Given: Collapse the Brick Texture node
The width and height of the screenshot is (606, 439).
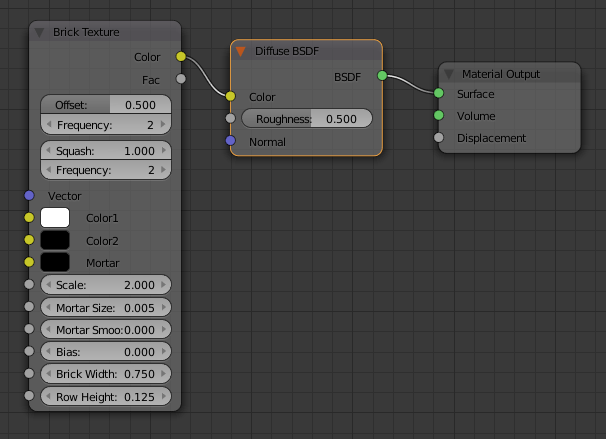Looking at the screenshot, I should (x=39, y=32).
